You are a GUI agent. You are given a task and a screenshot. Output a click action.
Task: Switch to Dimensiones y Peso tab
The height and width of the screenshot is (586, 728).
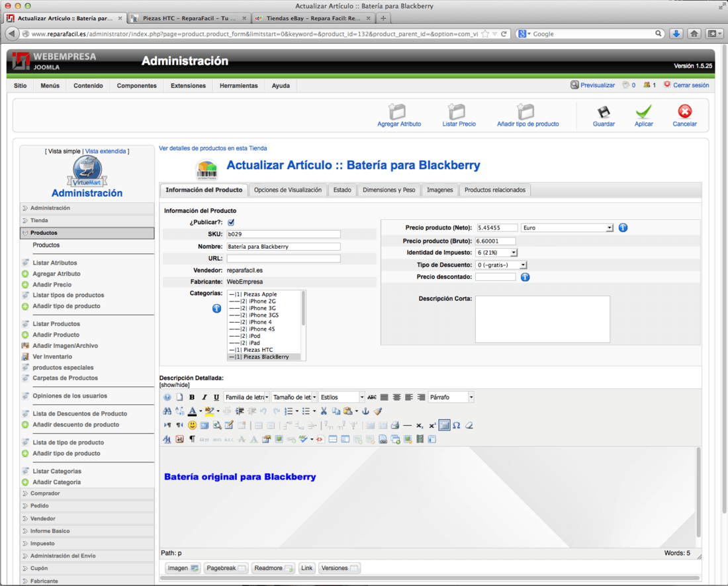(x=388, y=190)
